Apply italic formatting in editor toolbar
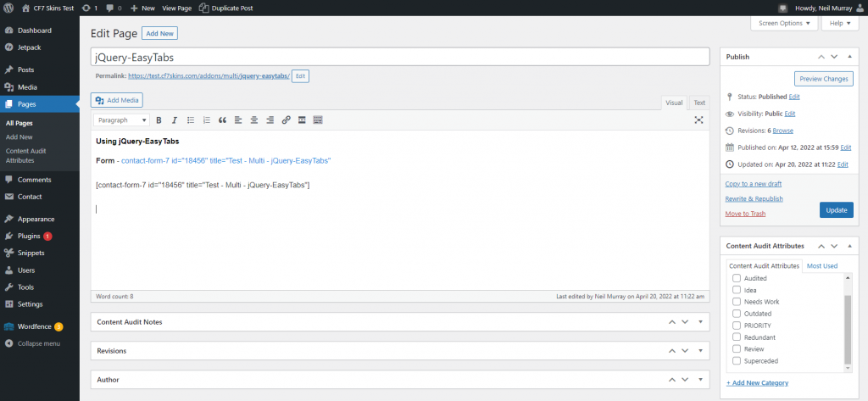 tap(175, 120)
